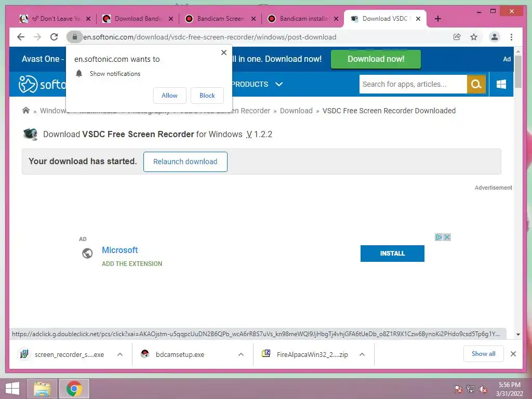Click Relaunch download button

pyautogui.click(x=185, y=162)
